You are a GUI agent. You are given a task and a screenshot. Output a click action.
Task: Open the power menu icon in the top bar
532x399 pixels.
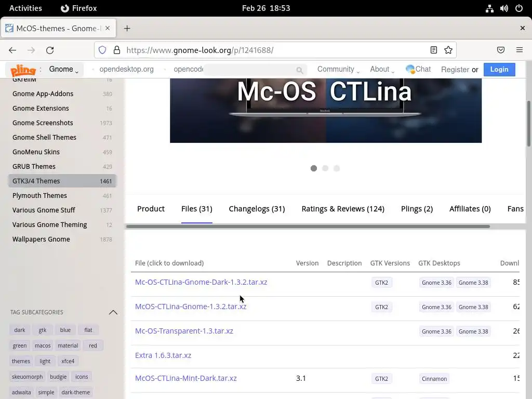(519, 8)
